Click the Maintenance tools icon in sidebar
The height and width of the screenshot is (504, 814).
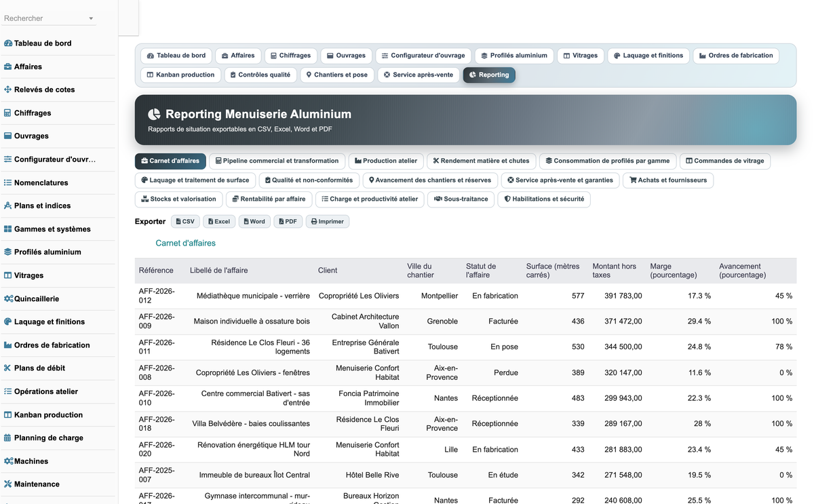click(x=8, y=484)
